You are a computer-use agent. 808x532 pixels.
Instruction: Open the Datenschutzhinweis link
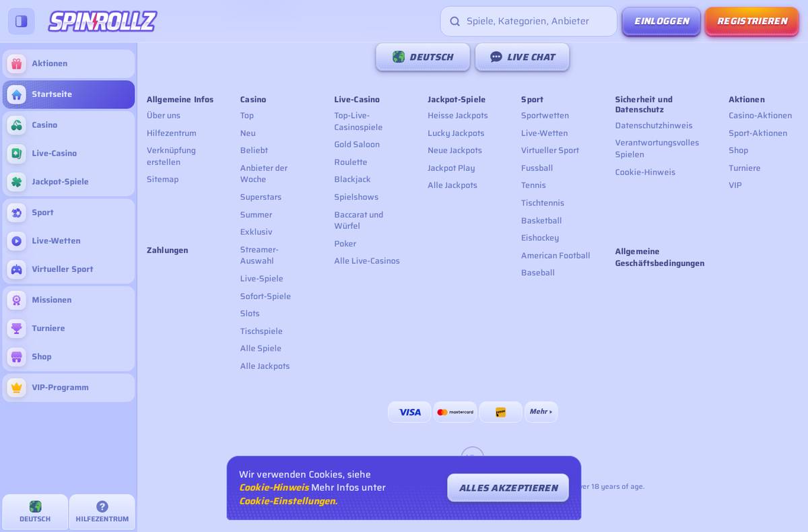click(x=654, y=126)
